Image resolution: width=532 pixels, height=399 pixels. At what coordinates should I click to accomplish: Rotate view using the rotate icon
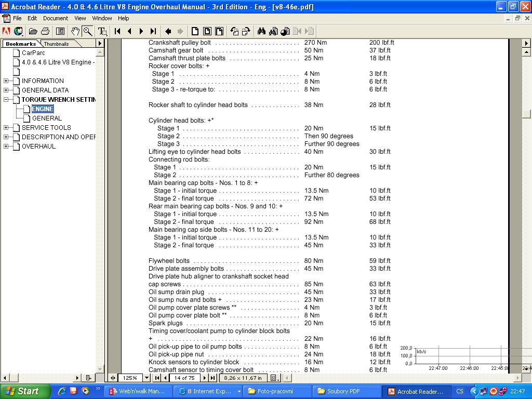coord(234,31)
